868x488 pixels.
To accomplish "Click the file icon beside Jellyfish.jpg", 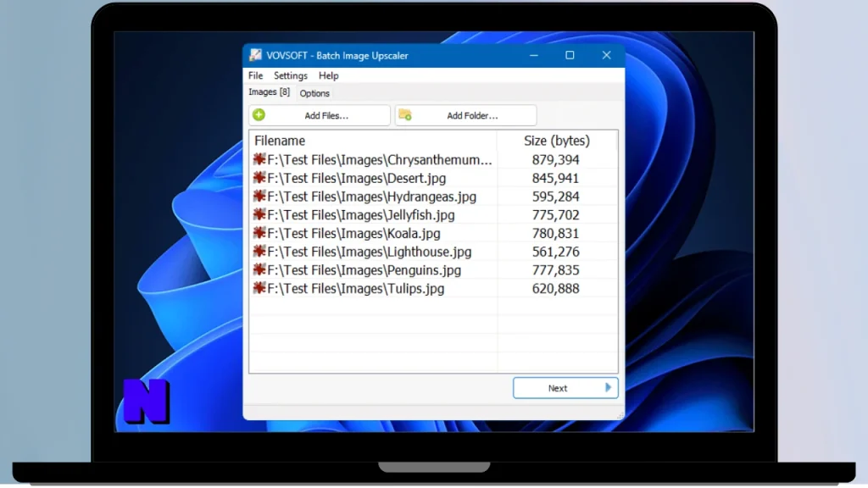I will point(259,214).
